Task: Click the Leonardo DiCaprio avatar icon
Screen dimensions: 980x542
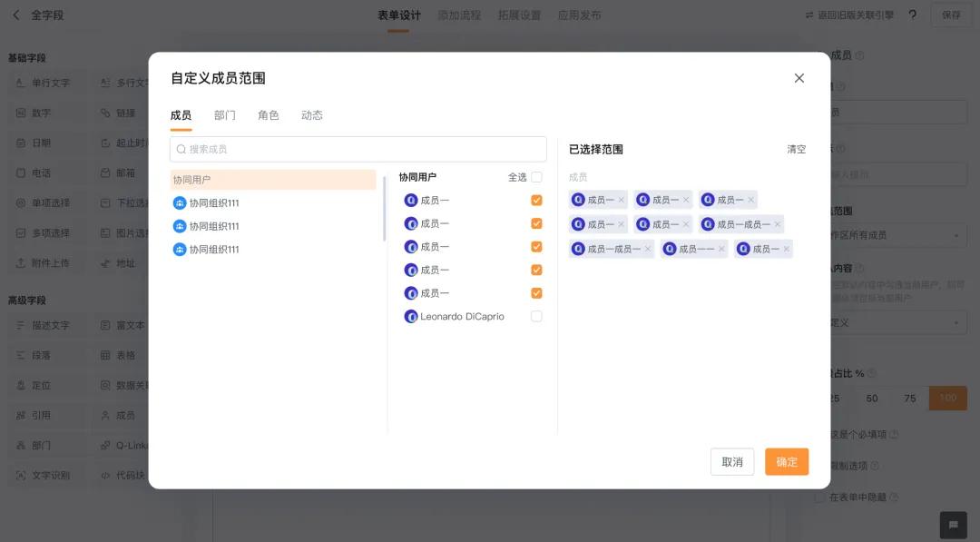Action: coord(411,316)
